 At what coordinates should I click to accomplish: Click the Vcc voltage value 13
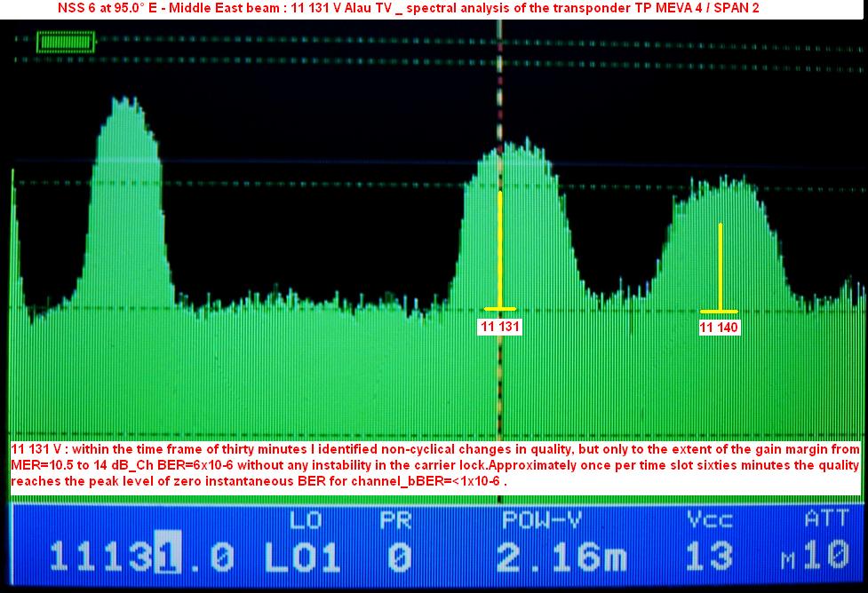point(709,557)
